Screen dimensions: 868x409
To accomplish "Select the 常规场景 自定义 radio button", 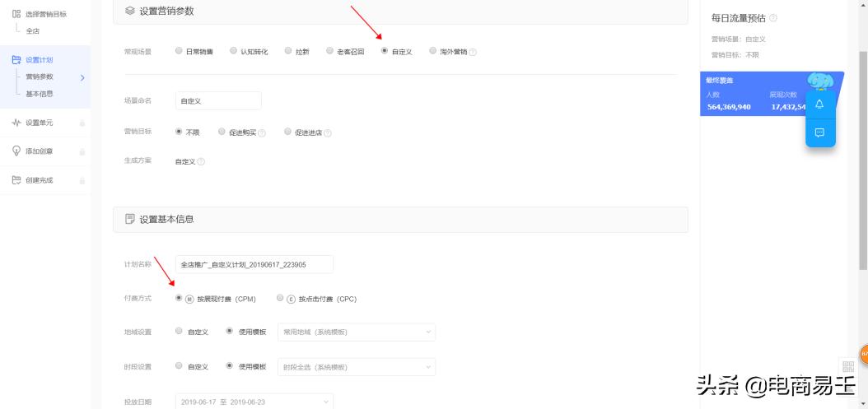I will (x=385, y=50).
